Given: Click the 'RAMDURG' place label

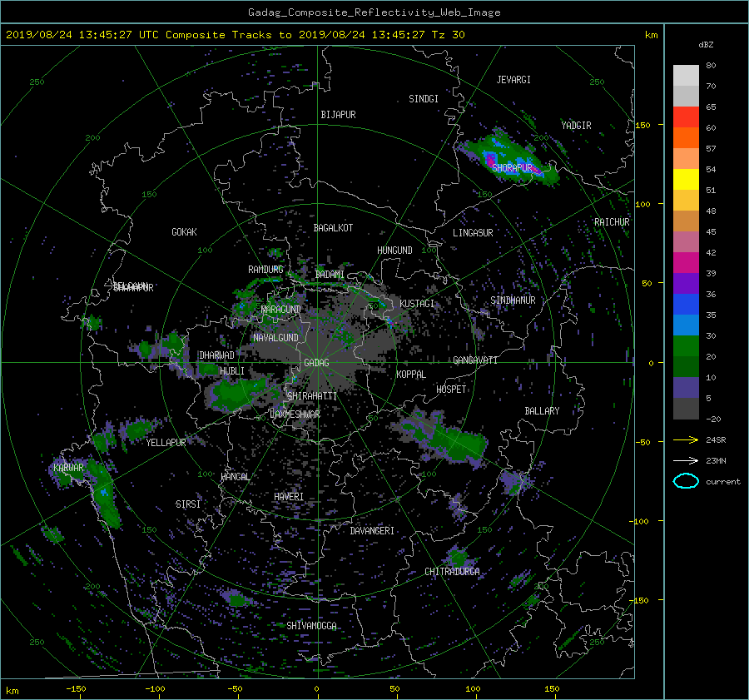Looking at the screenshot, I should [x=265, y=270].
